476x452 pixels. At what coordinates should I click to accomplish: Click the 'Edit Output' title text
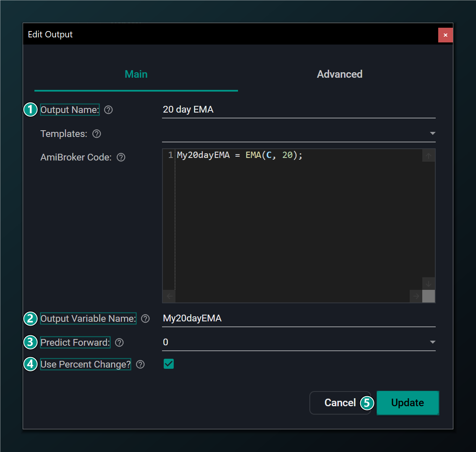[x=50, y=34]
